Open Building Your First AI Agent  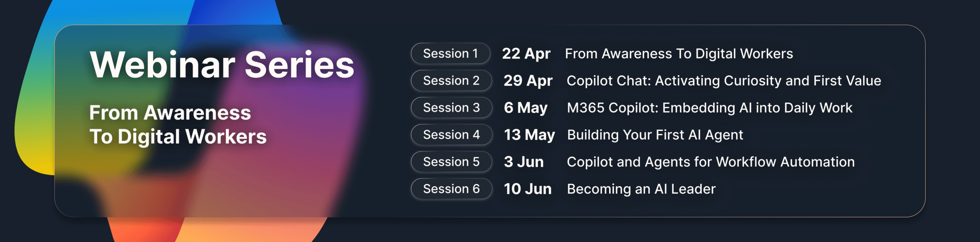[655, 135]
